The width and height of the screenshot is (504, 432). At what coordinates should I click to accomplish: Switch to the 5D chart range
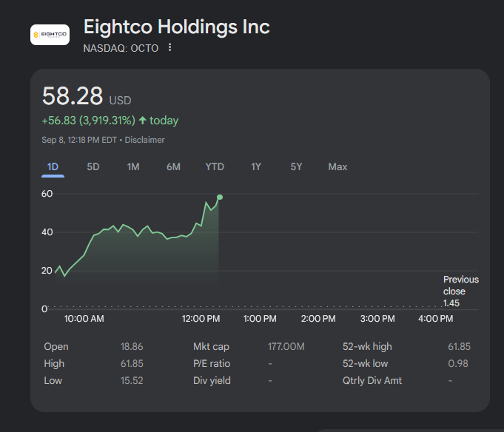(x=93, y=166)
